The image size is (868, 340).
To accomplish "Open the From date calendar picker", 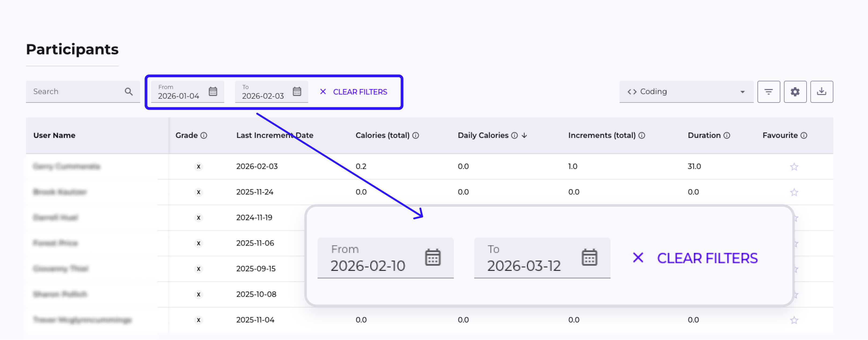I will [x=213, y=92].
